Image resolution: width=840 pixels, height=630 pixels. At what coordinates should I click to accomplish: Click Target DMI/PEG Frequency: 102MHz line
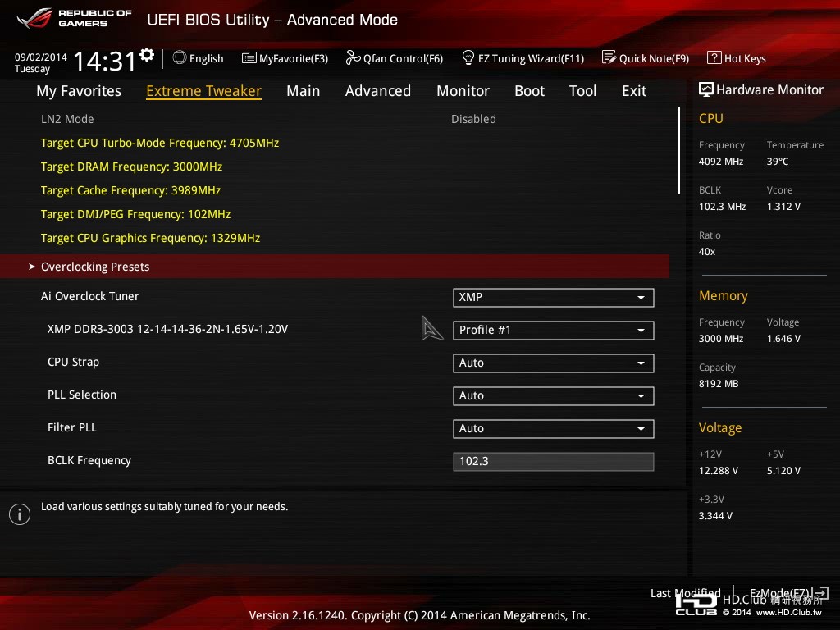135,214
